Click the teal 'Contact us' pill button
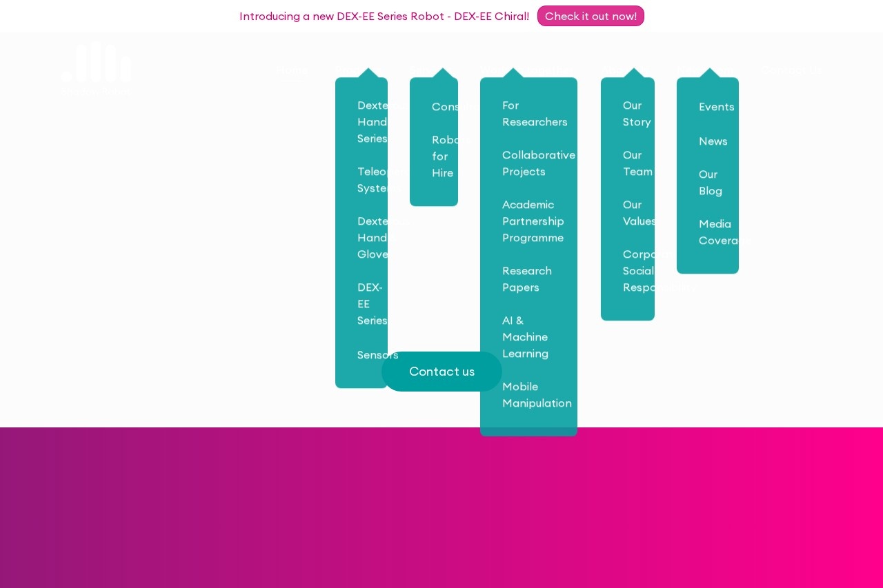883x588 pixels. (x=441, y=372)
